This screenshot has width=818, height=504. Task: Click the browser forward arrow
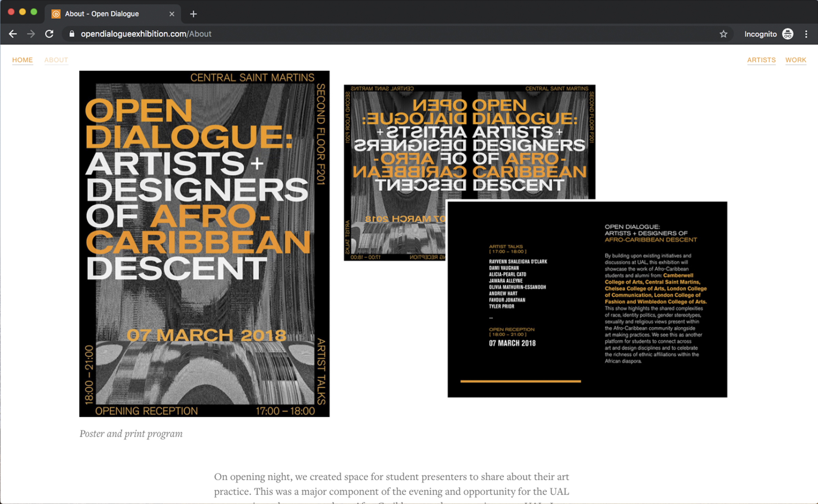(31, 34)
